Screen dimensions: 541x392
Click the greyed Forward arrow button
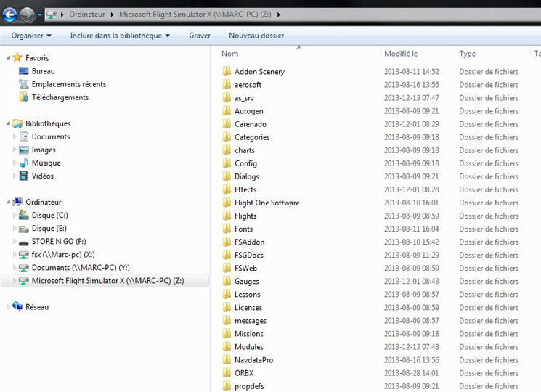click(x=28, y=15)
